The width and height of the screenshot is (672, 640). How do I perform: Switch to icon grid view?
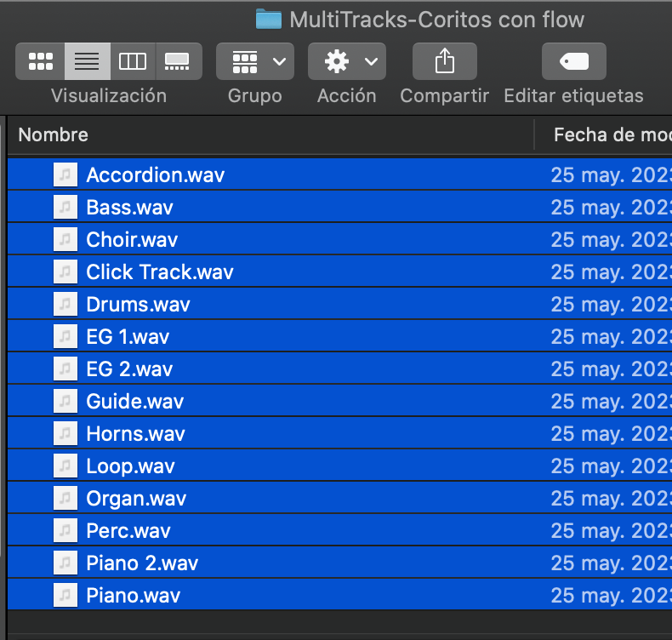click(x=40, y=61)
